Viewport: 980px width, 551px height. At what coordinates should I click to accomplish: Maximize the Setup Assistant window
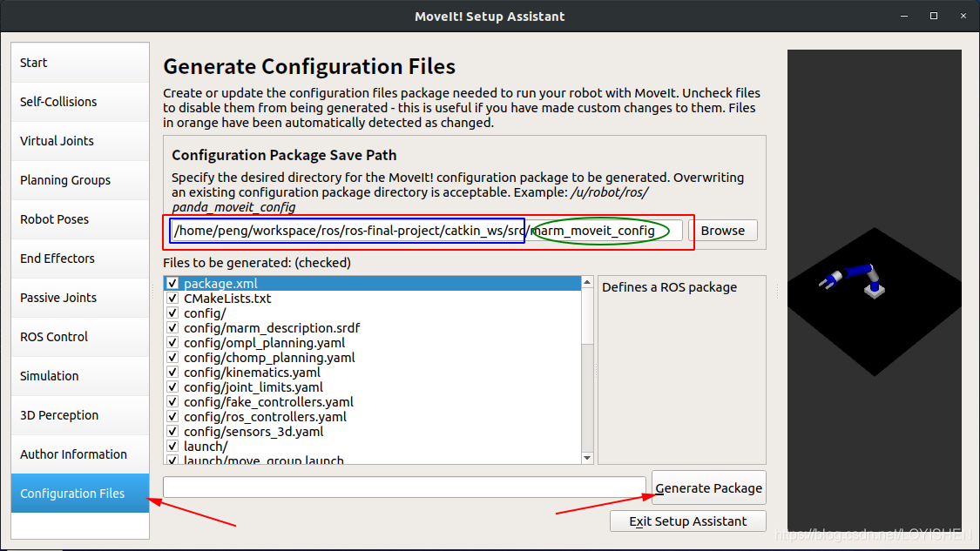934,17
